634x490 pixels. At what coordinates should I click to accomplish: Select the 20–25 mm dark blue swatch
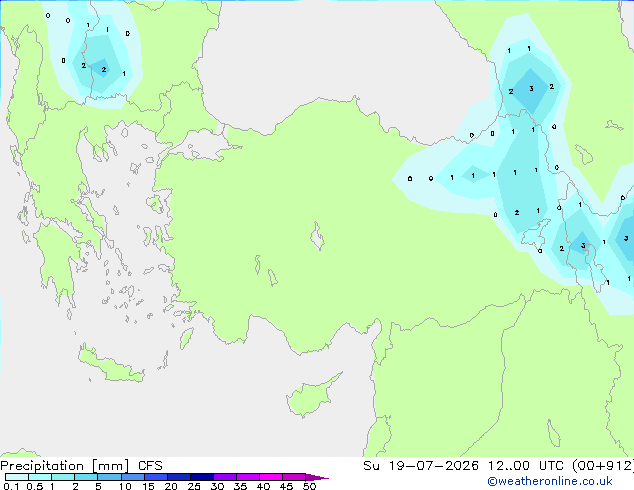point(179,477)
